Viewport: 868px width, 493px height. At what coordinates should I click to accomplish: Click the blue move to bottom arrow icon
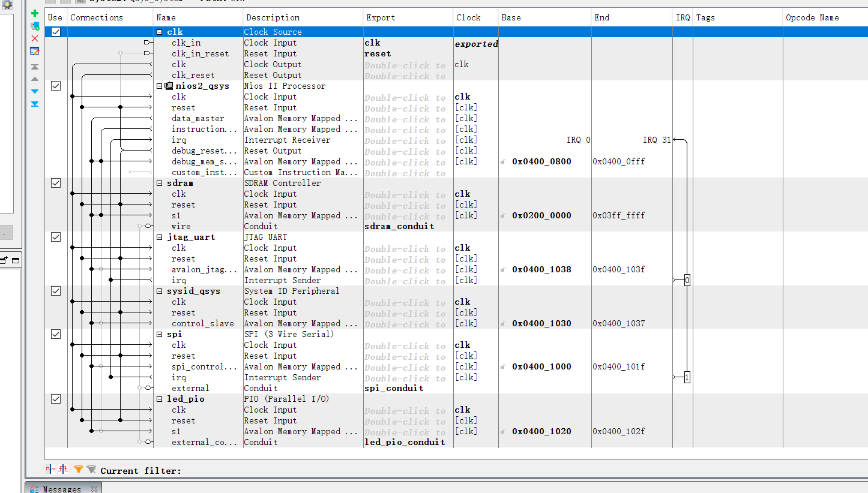(x=35, y=104)
